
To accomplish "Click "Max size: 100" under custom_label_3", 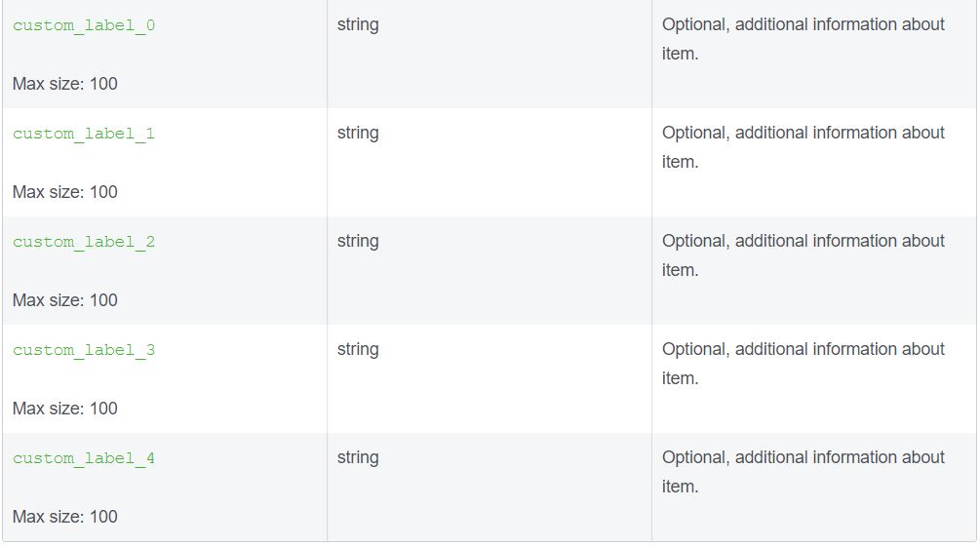I will pyautogui.click(x=65, y=409).
